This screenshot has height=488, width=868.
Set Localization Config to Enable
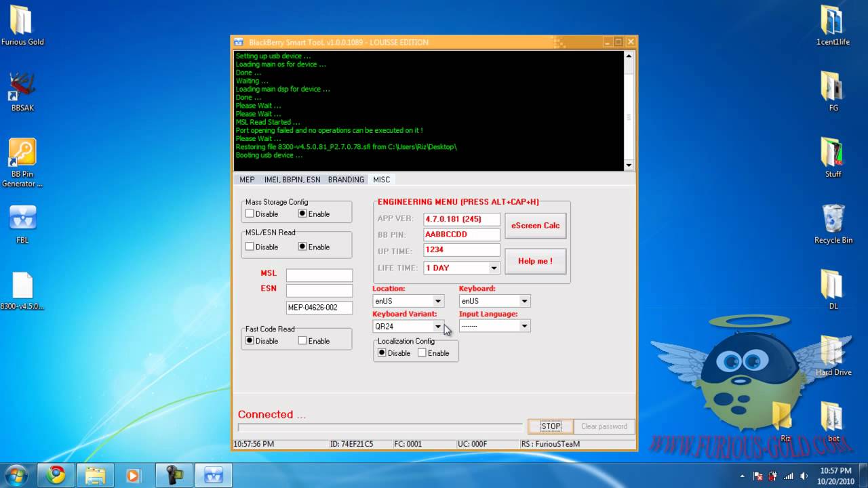click(x=422, y=353)
